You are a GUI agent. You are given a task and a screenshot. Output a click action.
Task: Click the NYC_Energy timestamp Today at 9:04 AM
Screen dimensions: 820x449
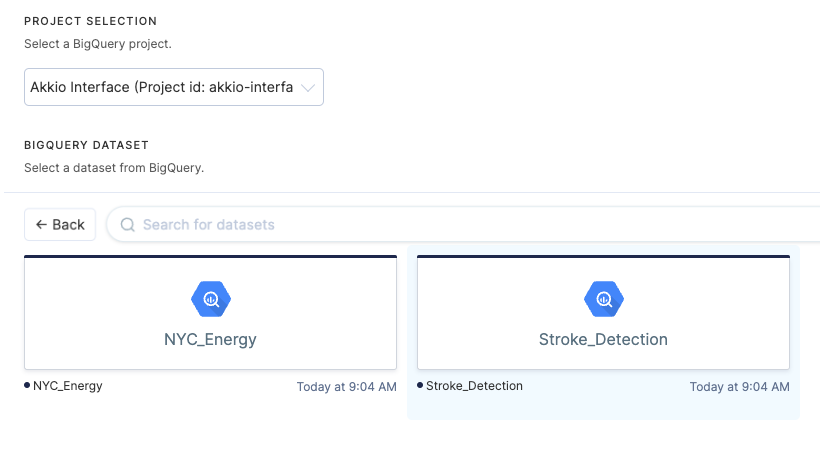click(346, 387)
